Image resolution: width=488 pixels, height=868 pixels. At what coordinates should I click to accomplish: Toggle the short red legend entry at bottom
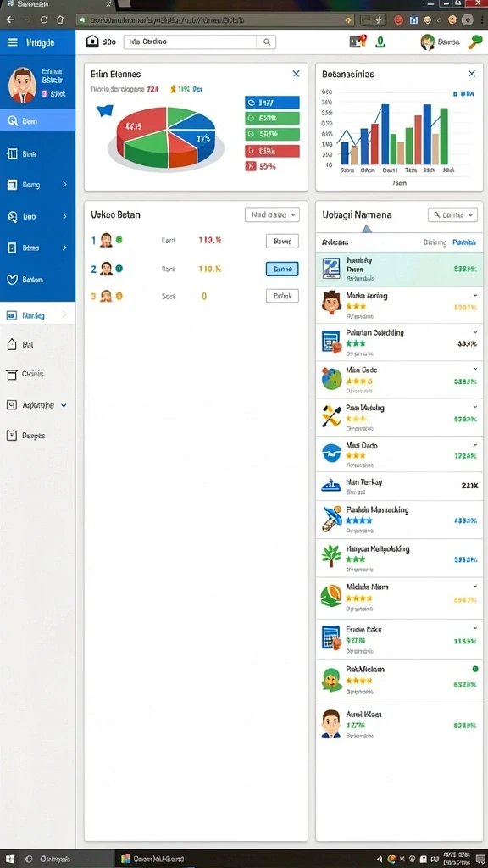pos(261,165)
